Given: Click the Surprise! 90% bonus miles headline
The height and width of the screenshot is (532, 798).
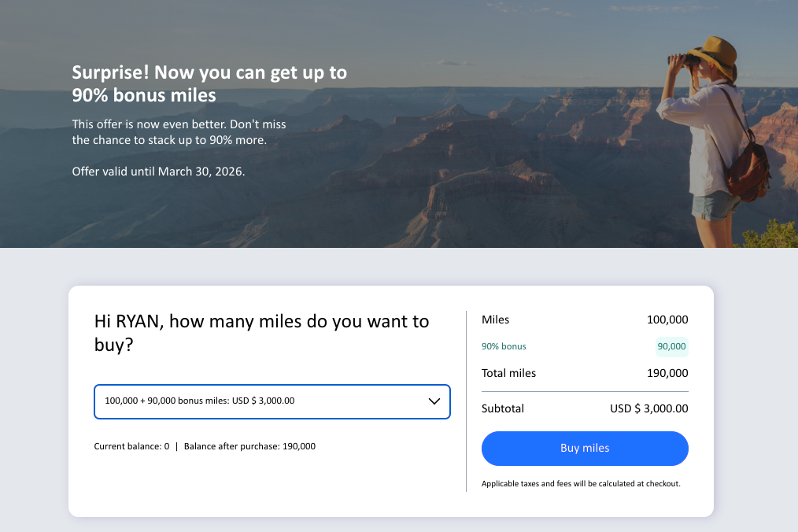Looking at the screenshot, I should pyautogui.click(x=209, y=83).
